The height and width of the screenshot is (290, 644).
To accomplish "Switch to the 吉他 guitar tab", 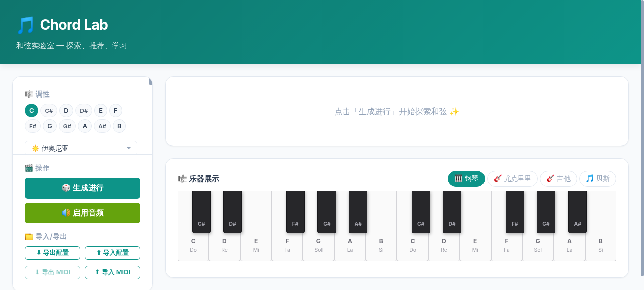I will pos(558,179).
